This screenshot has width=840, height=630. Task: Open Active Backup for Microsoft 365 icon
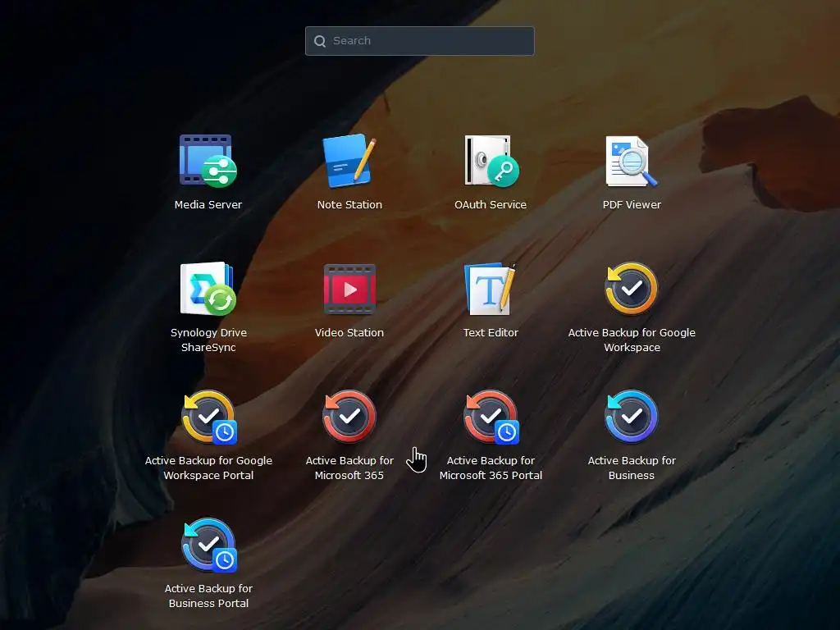point(349,416)
